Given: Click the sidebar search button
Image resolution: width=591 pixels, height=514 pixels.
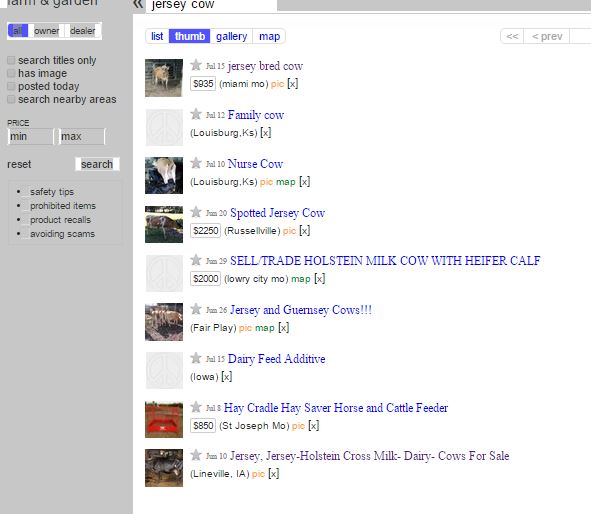Looking at the screenshot, I should click(97, 164).
